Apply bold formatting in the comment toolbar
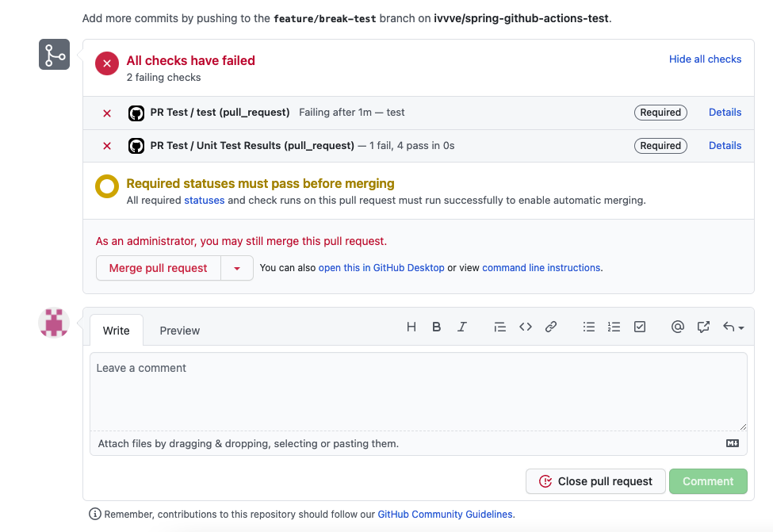The width and height of the screenshot is (773, 532). coord(436,327)
